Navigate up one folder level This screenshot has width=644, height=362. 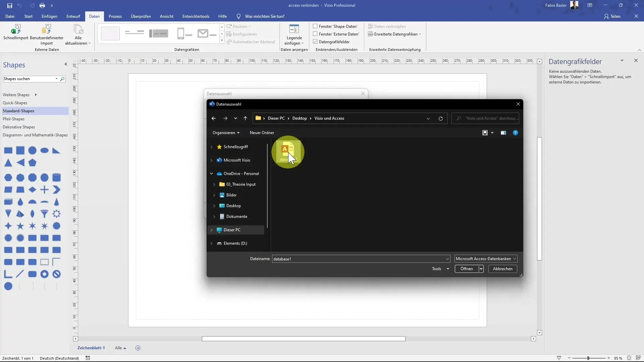[x=245, y=118]
